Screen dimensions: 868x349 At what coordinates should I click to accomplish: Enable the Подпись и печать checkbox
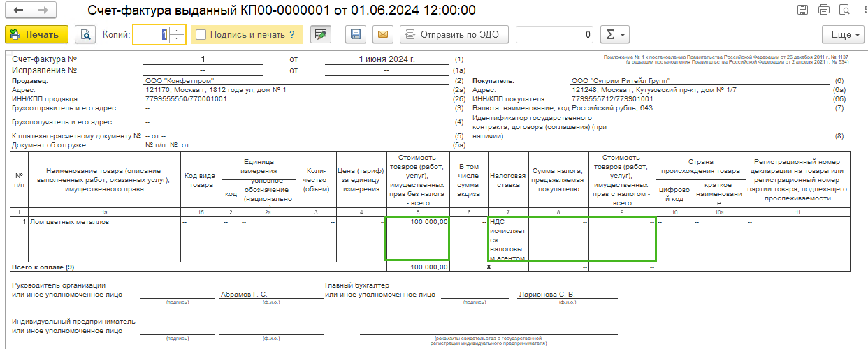pyautogui.click(x=201, y=34)
